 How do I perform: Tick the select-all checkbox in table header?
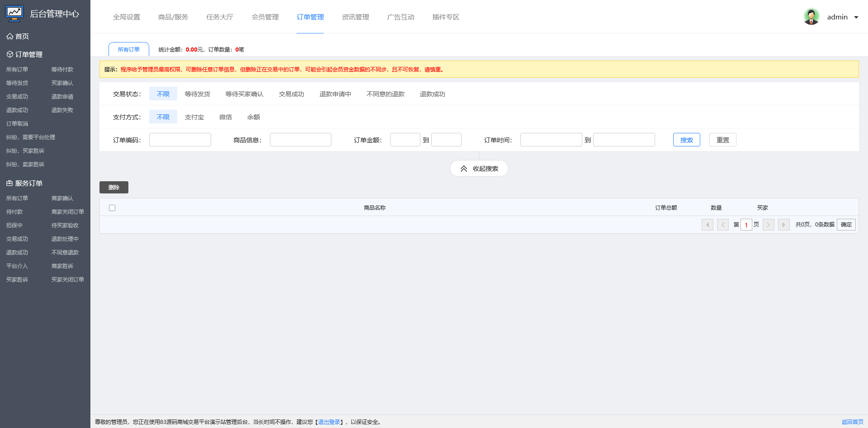[112, 208]
